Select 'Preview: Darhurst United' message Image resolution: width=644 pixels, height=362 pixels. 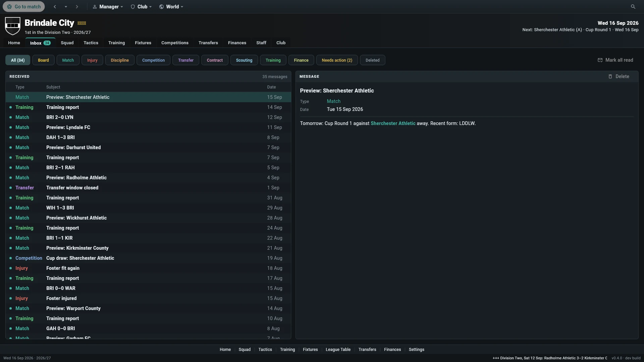[148, 147]
